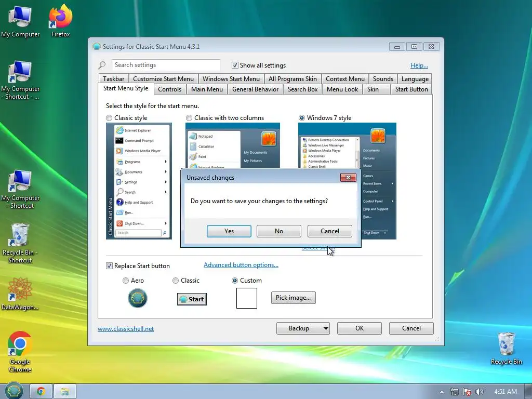Click OK in the settings window
This screenshot has height=399, width=532.
point(360,328)
